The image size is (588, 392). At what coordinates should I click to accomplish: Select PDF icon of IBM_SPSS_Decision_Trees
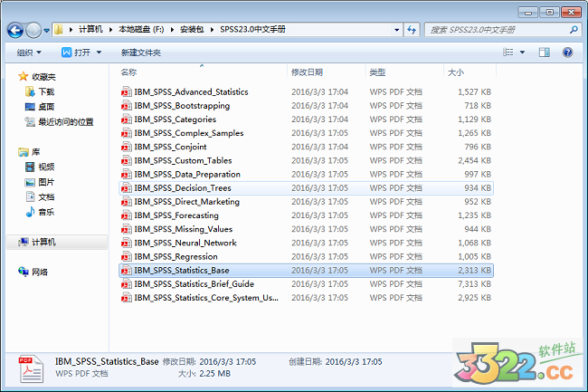click(x=127, y=188)
